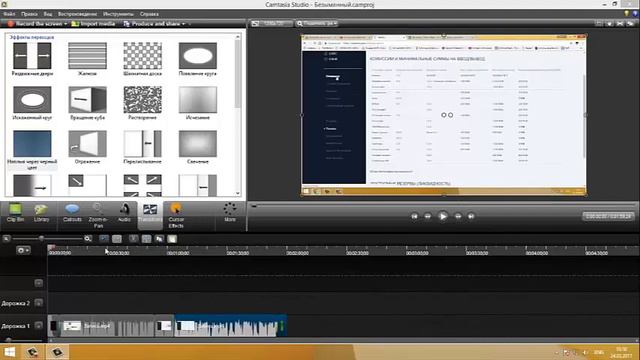The height and width of the screenshot is (360, 640).
Task: Click the cut tool on timeline toolbar
Action: point(133,239)
